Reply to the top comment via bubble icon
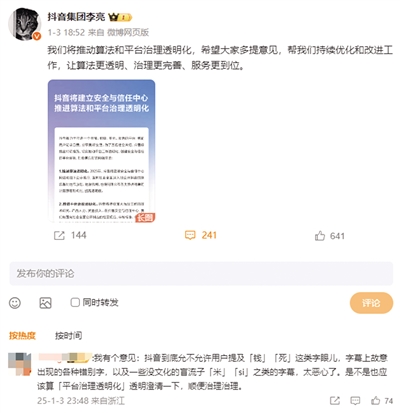The width and height of the screenshot is (400, 413). coord(355,400)
